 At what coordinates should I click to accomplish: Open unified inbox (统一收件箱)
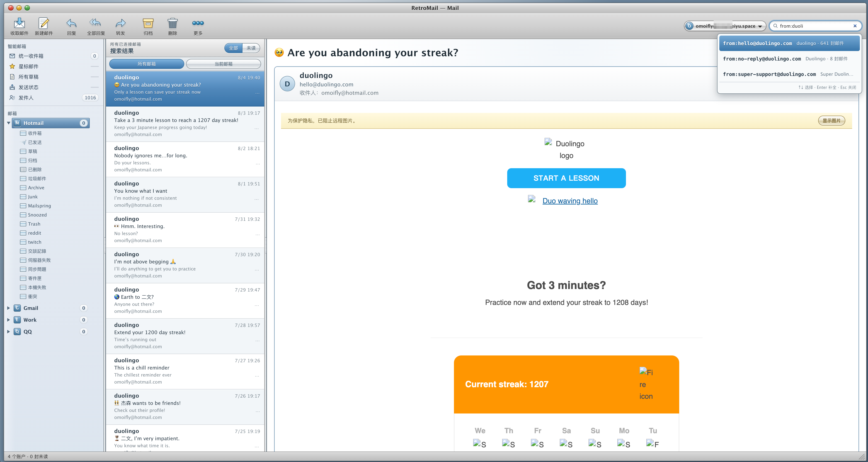pyautogui.click(x=54, y=56)
